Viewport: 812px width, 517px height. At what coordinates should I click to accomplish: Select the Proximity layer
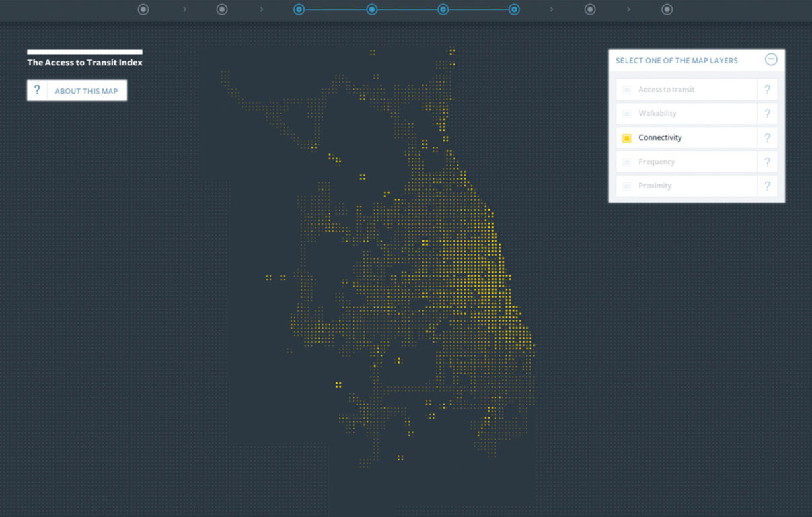686,186
